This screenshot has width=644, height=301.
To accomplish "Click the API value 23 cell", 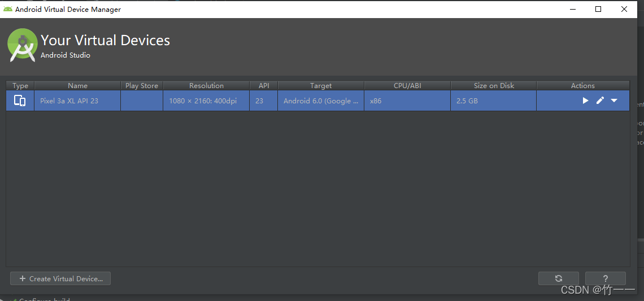I will tap(264, 101).
